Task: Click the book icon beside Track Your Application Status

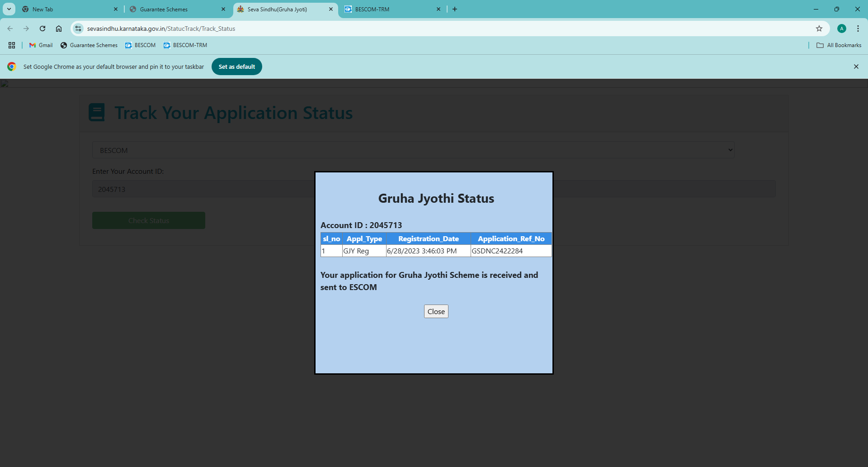Action: (x=97, y=112)
